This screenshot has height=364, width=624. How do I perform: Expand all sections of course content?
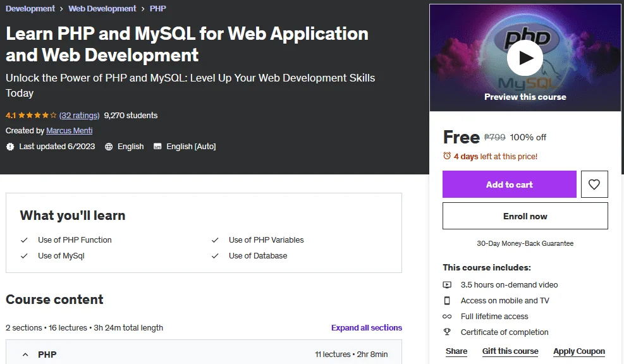[367, 327]
